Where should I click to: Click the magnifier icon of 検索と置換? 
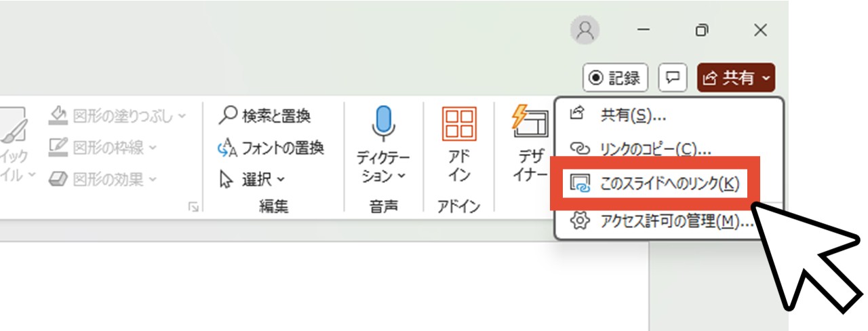tap(228, 115)
